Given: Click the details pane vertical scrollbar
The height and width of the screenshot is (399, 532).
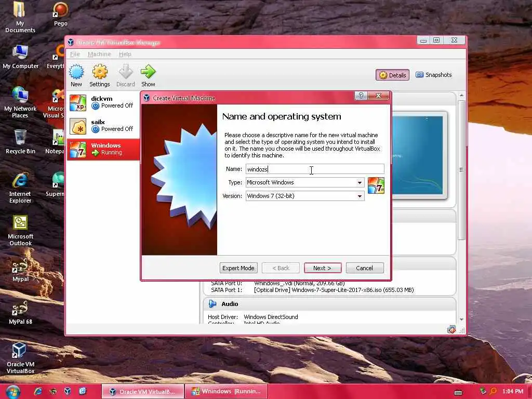Looking at the screenshot, I should [x=461, y=170].
